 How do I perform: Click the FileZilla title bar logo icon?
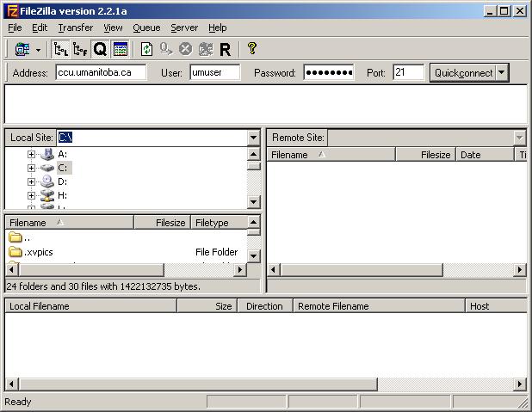[12, 11]
